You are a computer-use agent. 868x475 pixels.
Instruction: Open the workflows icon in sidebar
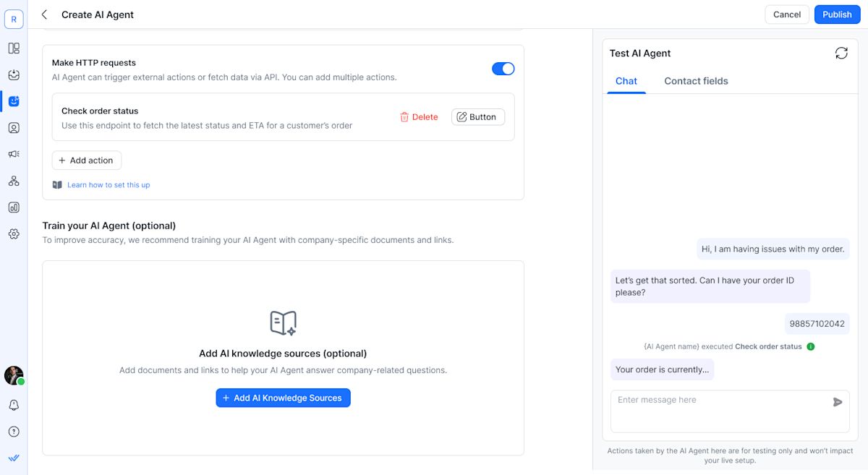click(x=14, y=181)
